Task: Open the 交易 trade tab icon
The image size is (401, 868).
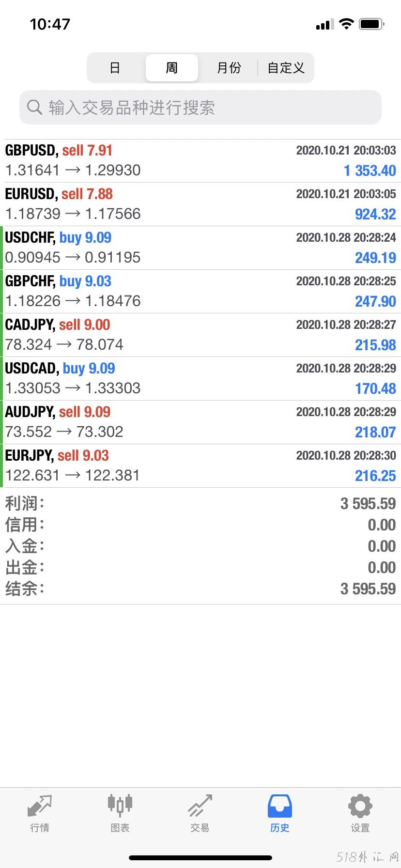Action: [200, 806]
